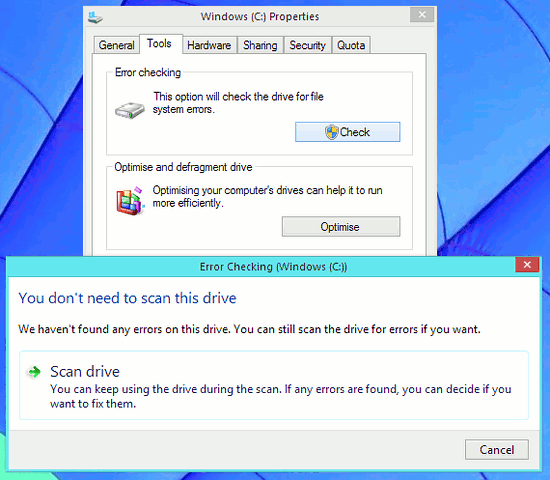Click the drive icon in Properties title bar

click(95, 17)
